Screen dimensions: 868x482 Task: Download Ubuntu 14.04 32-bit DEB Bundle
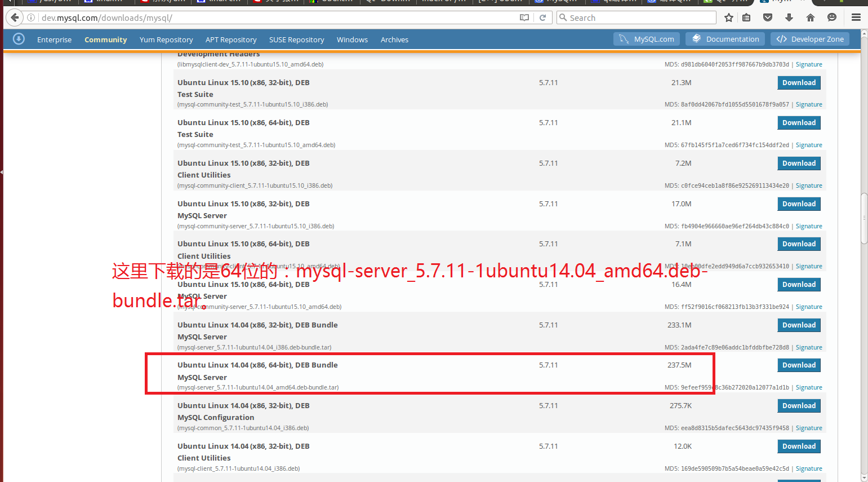(799, 325)
